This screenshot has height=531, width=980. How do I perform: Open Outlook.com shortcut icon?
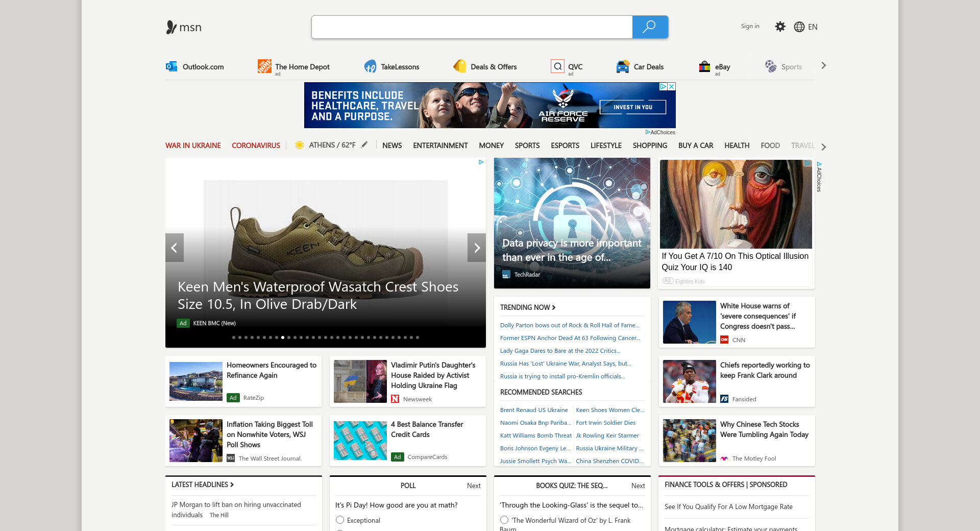click(171, 66)
